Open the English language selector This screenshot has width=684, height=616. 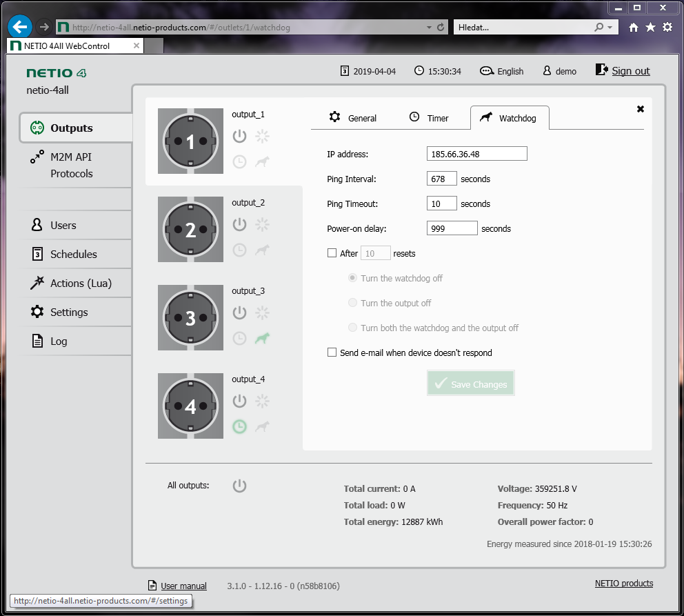click(x=502, y=71)
